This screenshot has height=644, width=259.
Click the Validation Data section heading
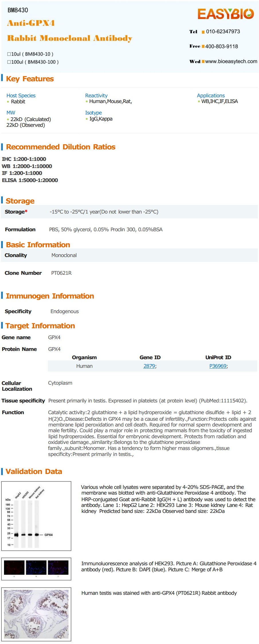[x=34, y=471]
